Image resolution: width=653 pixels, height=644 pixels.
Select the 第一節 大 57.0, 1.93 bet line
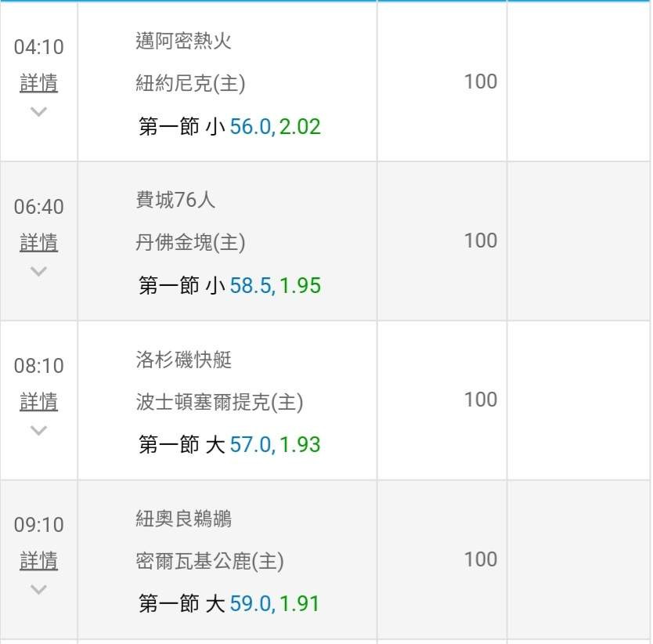tap(229, 444)
